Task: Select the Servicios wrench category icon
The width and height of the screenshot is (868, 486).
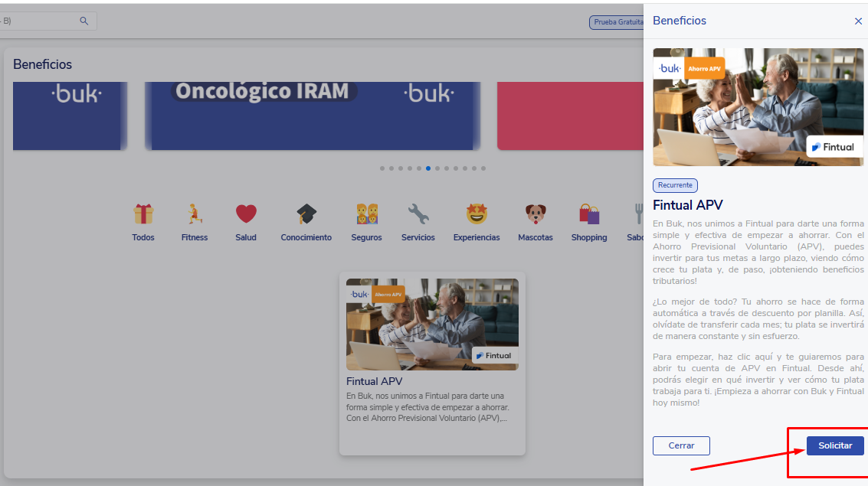Action: 418,214
